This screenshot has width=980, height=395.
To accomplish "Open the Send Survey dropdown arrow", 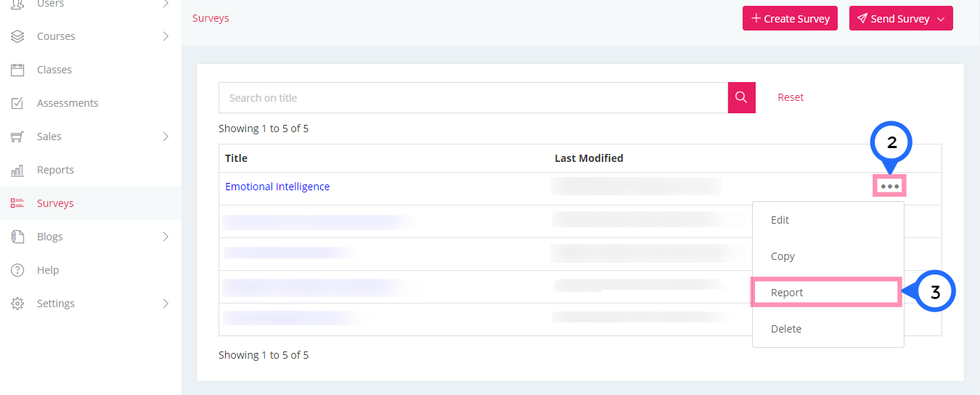I will 941,20.
